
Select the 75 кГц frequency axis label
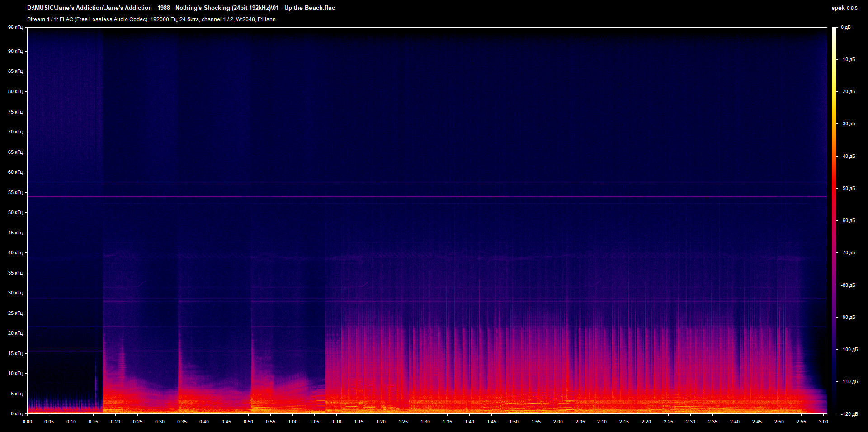[15, 112]
